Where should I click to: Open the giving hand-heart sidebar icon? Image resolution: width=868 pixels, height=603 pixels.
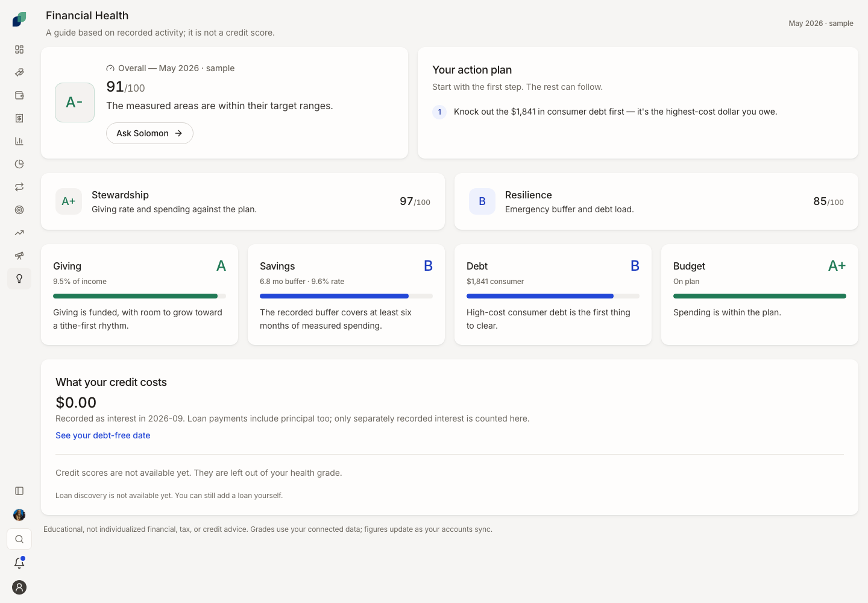pos(19,72)
